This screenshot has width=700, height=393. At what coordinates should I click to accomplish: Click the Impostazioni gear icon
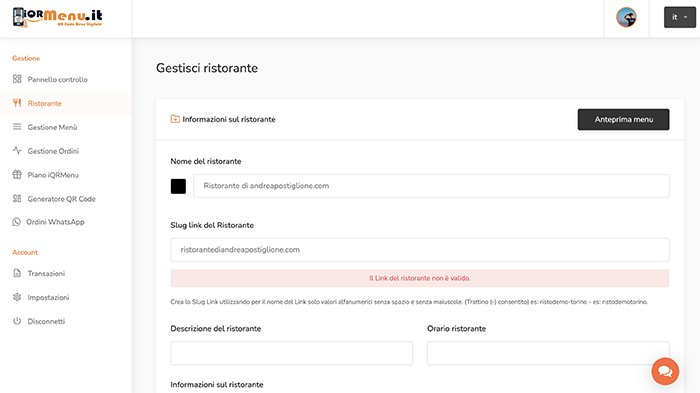click(17, 297)
